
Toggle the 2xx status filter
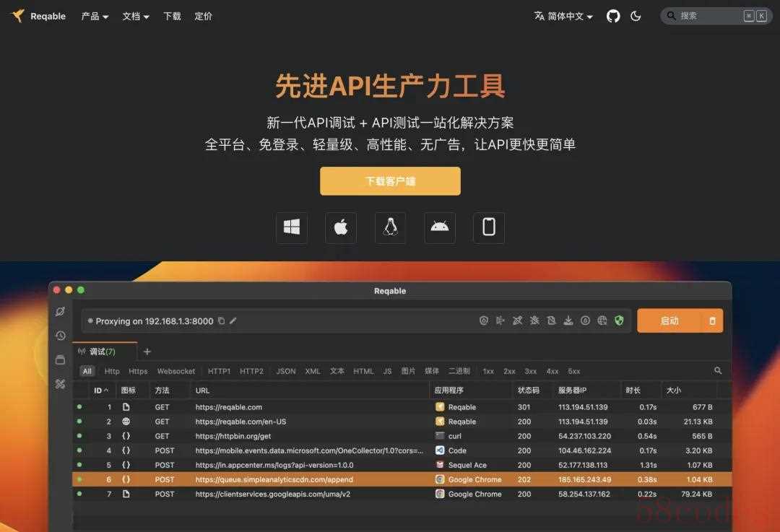509,372
